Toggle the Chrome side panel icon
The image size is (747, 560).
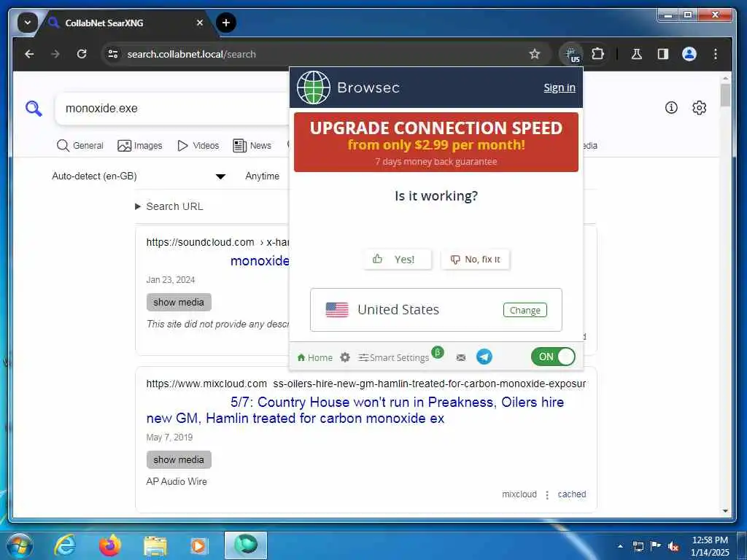(x=662, y=54)
